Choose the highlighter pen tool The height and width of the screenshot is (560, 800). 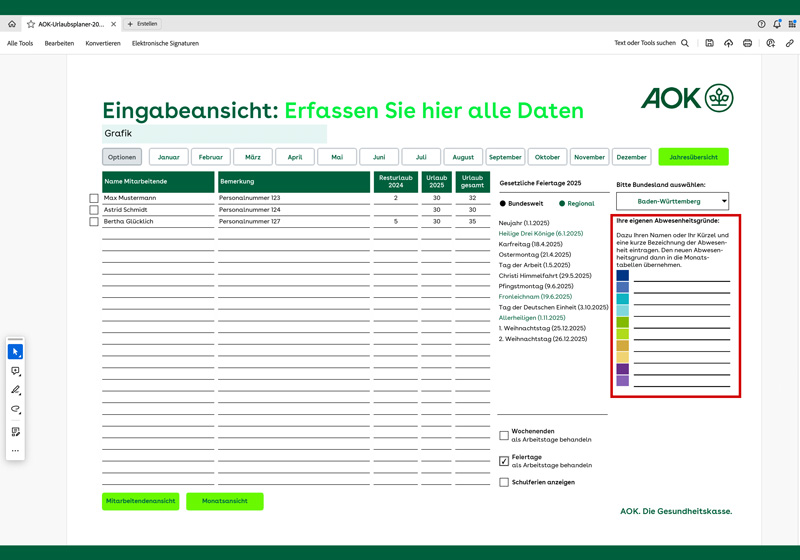(15, 390)
